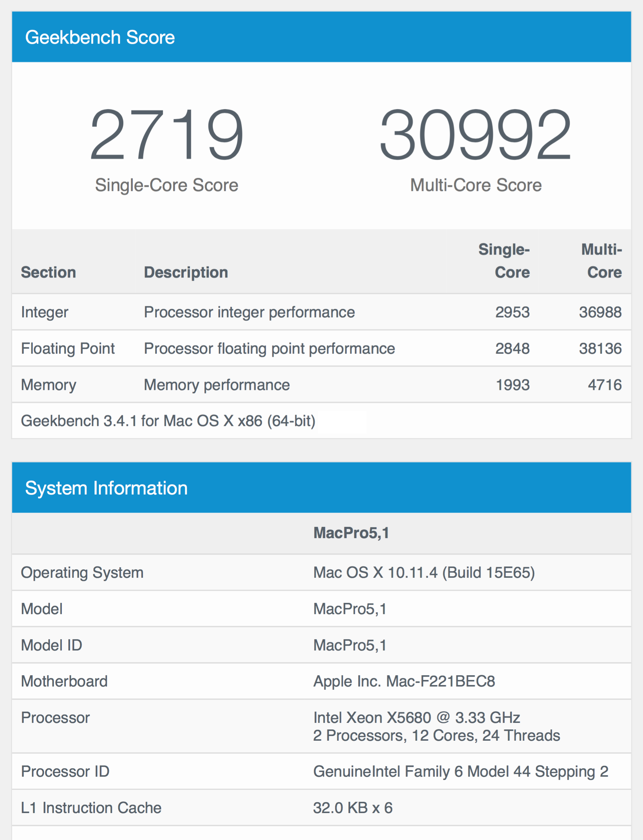The image size is (643, 840).
Task: Click the Description column header
Action: (x=186, y=272)
